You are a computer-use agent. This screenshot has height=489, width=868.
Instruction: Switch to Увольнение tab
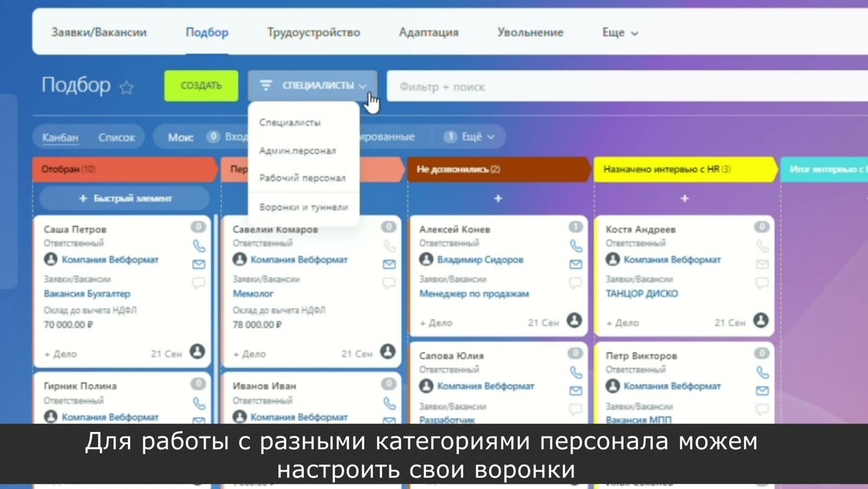click(530, 32)
